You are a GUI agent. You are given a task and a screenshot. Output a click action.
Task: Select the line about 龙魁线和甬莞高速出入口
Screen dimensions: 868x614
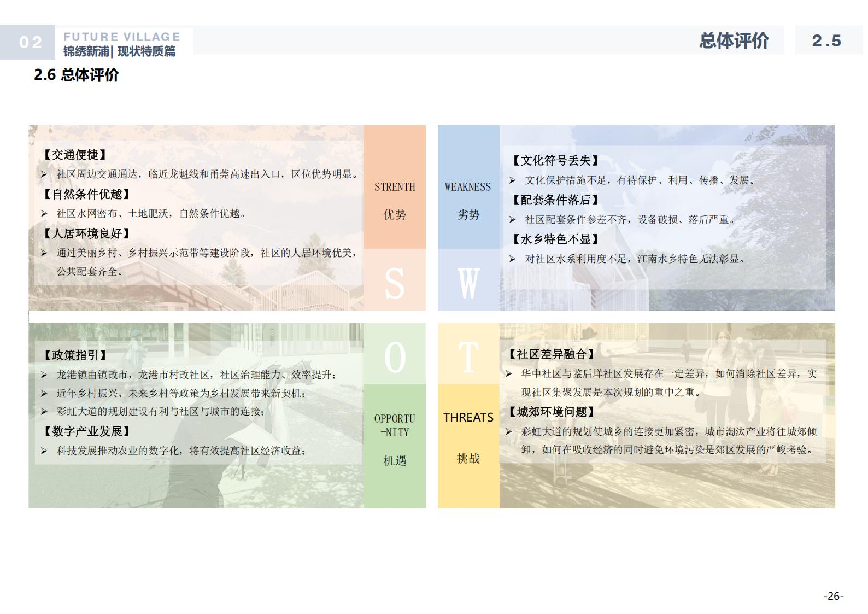point(207,174)
